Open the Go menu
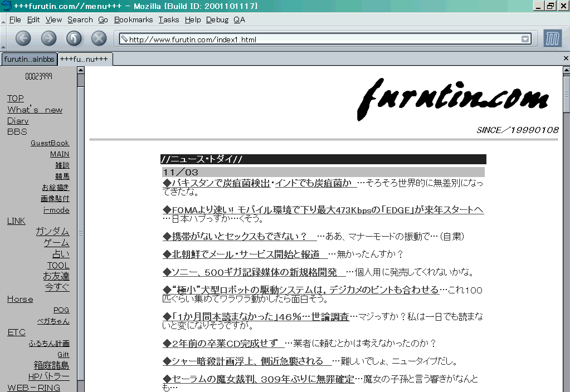The height and width of the screenshot is (392, 570). point(103,19)
